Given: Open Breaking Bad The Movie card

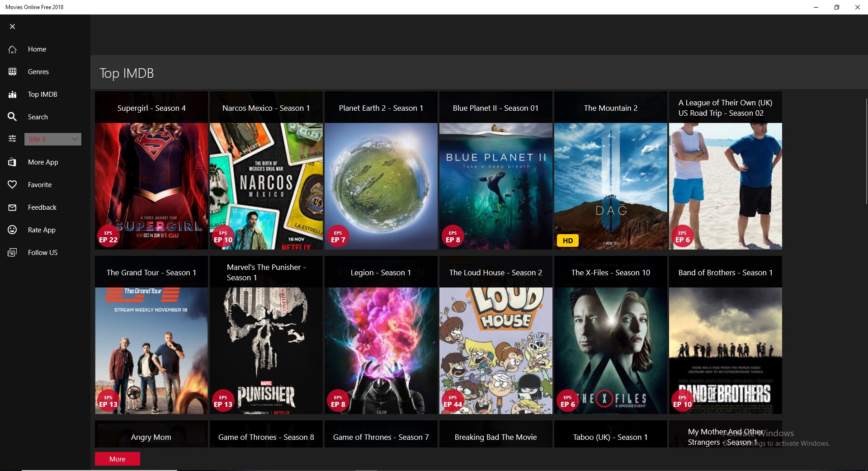Looking at the screenshot, I should (496, 434).
